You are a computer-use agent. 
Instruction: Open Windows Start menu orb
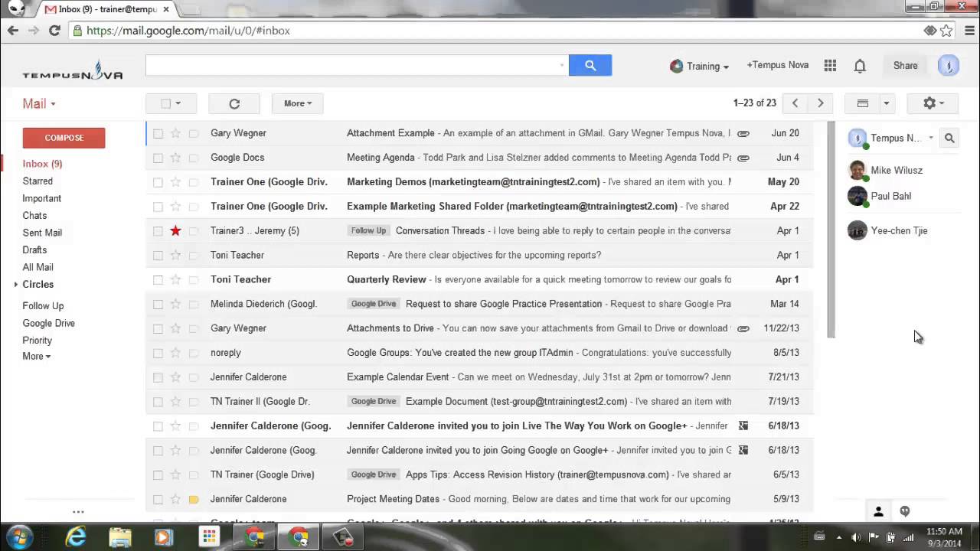pyautogui.click(x=19, y=536)
